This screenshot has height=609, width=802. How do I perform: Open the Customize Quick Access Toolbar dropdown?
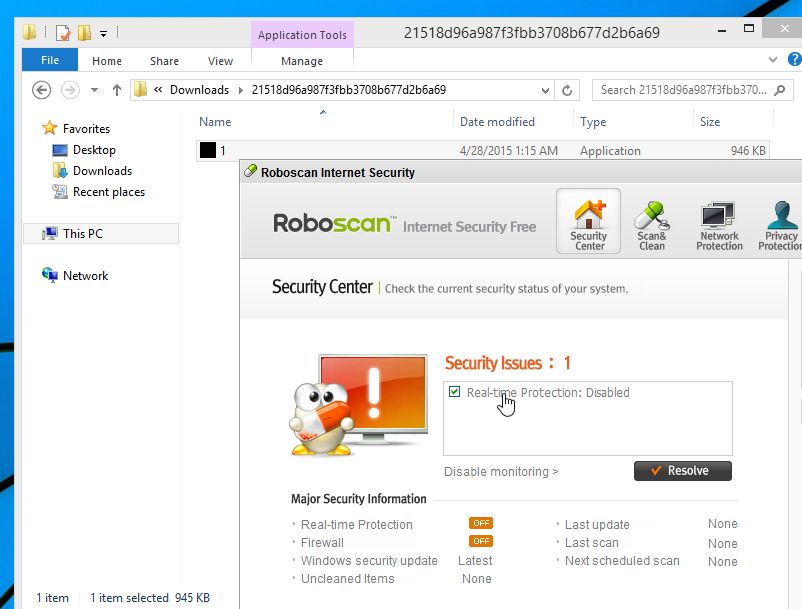tap(103, 34)
